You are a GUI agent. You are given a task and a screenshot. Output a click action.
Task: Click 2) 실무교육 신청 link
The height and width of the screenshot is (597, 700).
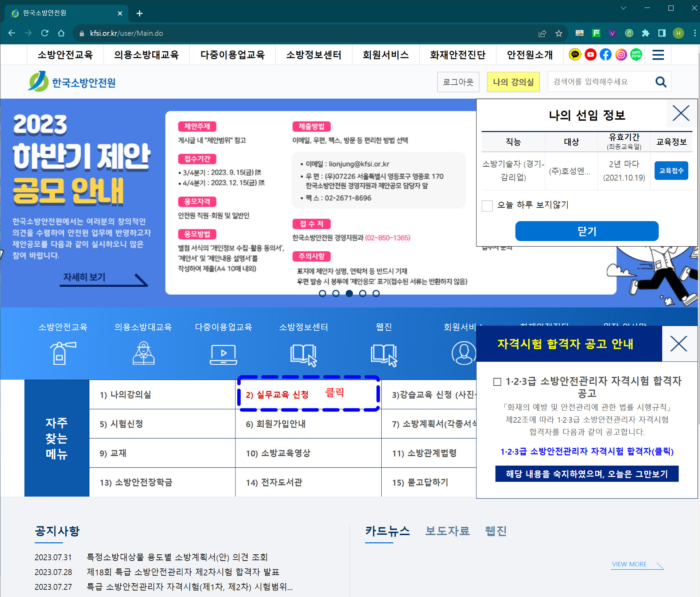pyautogui.click(x=277, y=395)
